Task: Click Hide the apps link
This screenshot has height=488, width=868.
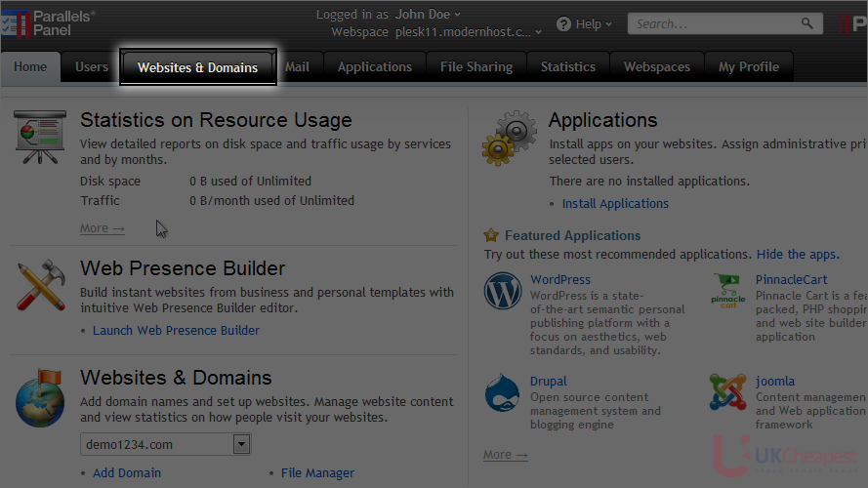Action: pos(798,255)
